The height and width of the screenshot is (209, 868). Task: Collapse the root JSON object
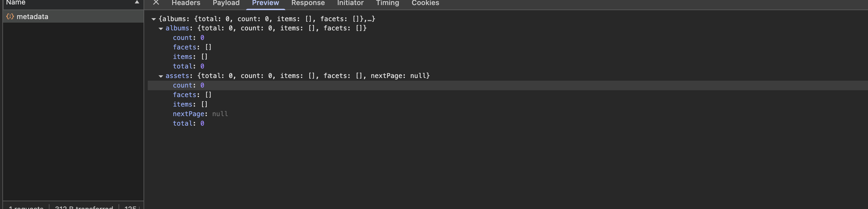coord(154,19)
